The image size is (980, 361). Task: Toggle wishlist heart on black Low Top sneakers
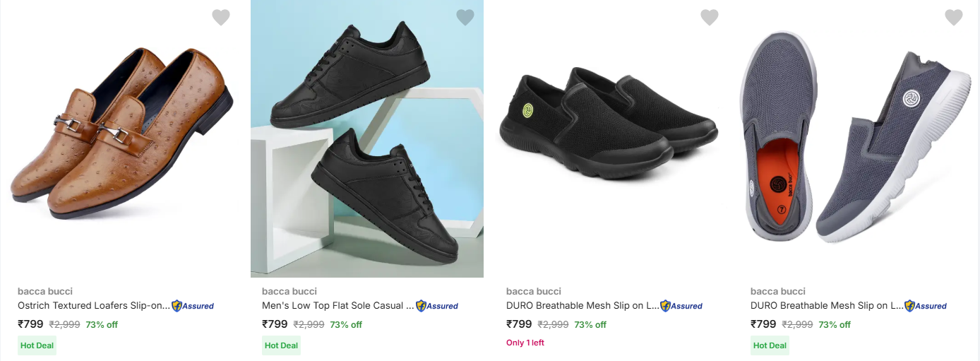[x=465, y=18]
